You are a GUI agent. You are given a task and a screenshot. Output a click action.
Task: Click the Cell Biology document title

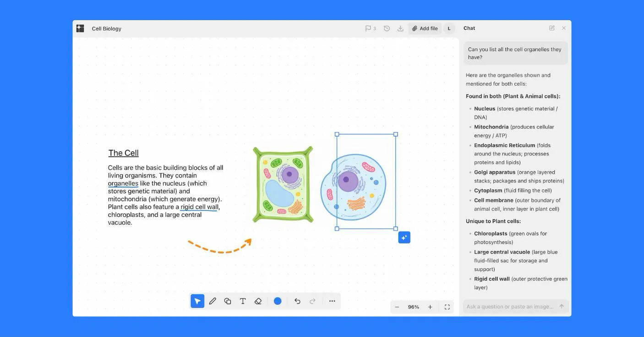click(x=107, y=28)
